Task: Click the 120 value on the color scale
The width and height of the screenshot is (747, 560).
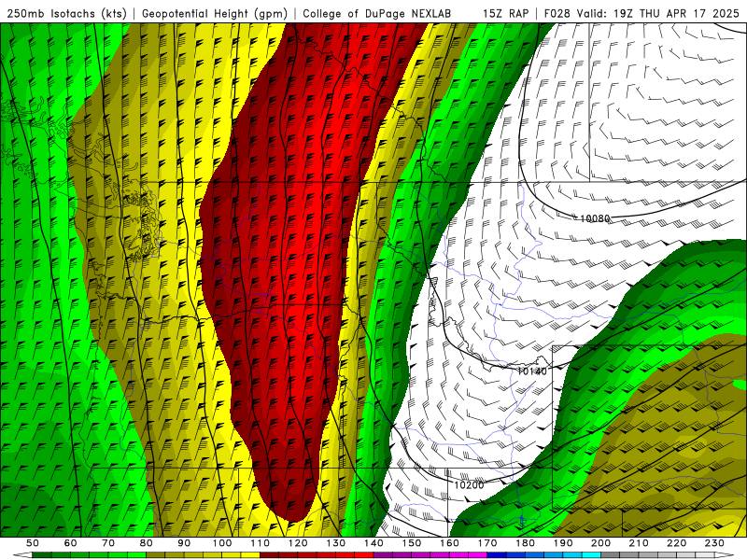Action: coord(298,543)
